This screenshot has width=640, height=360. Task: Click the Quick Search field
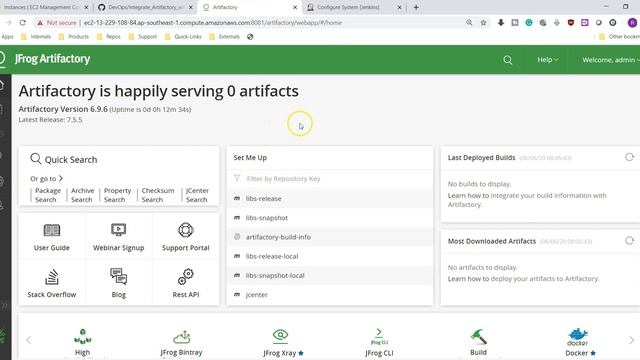[118, 160]
